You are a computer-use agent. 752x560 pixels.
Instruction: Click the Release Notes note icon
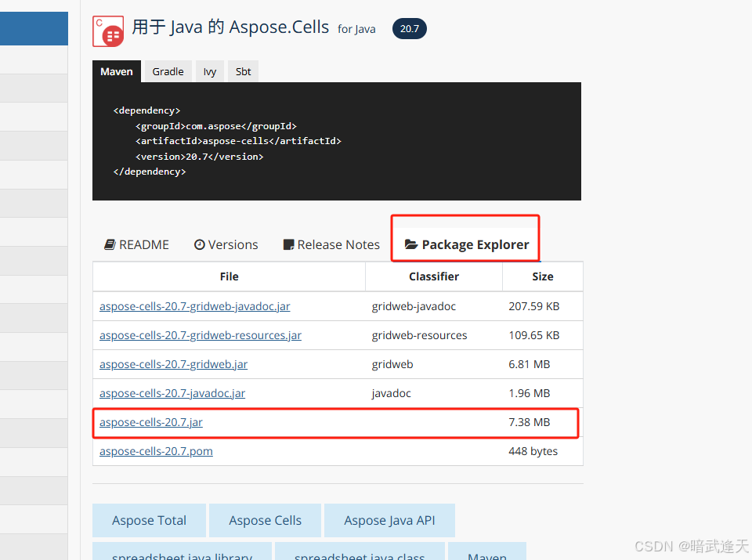click(x=289, y=244)
